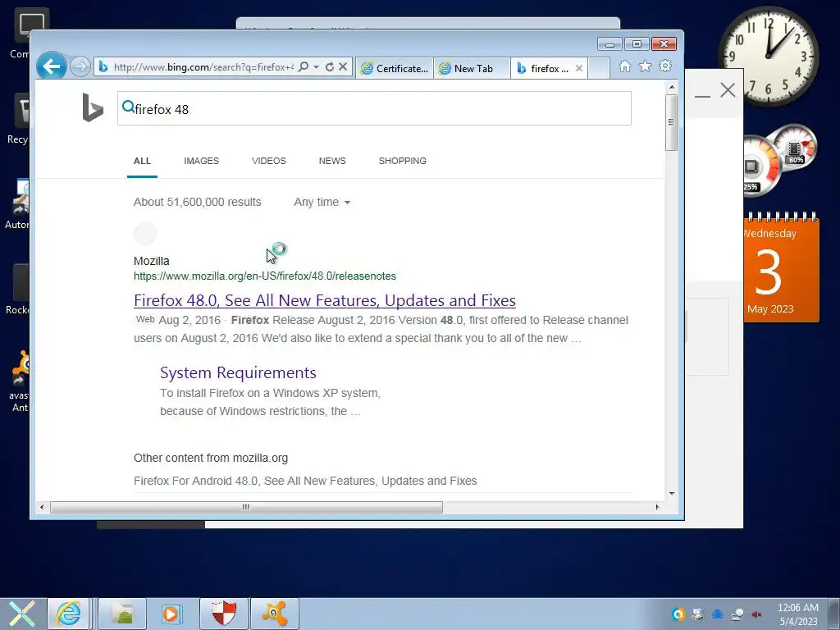Refresh the Bing page

click(x=330, y=67)
